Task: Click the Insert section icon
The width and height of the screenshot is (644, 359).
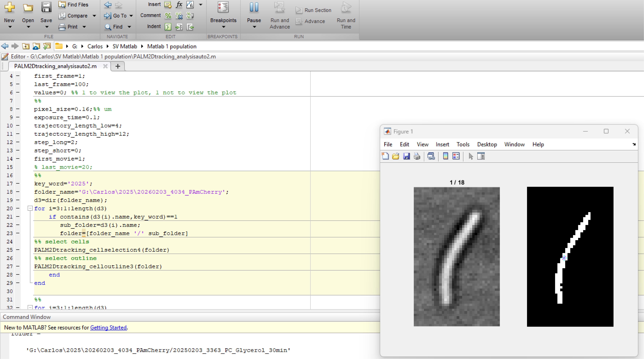Action: [x=168, y=5]
